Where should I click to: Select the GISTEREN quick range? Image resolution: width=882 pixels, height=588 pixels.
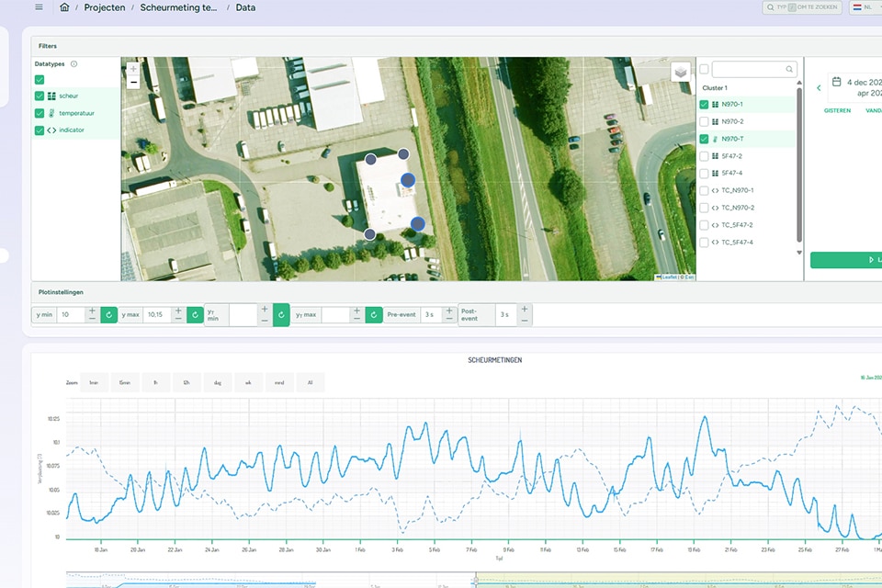[x=837, y=111]
